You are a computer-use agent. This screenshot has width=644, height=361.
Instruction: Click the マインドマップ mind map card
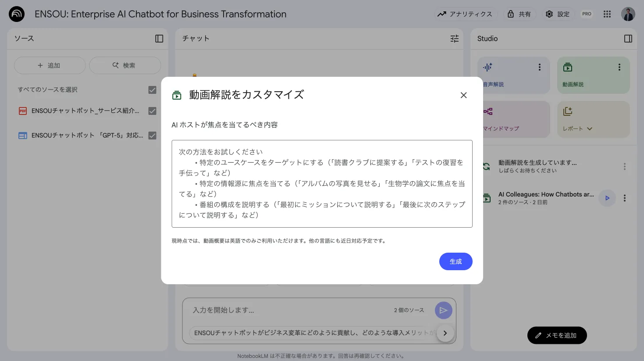(x=513, y=119)
